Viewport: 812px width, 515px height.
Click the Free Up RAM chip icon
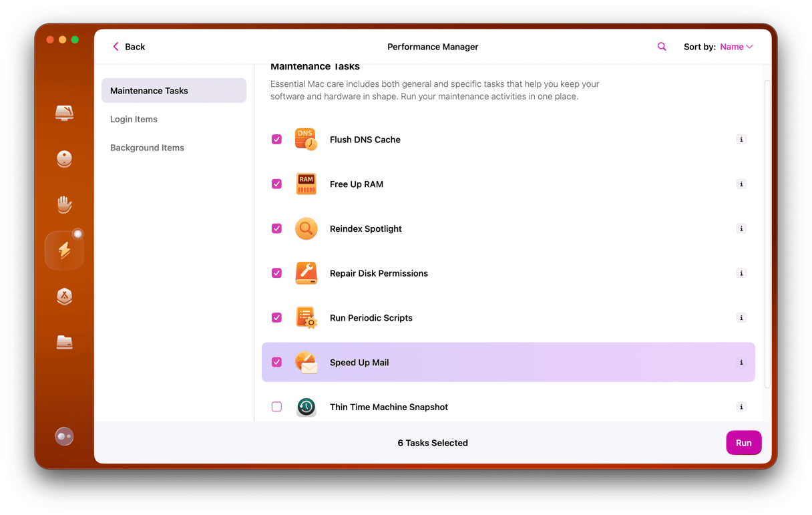click(x=306, y=184)
